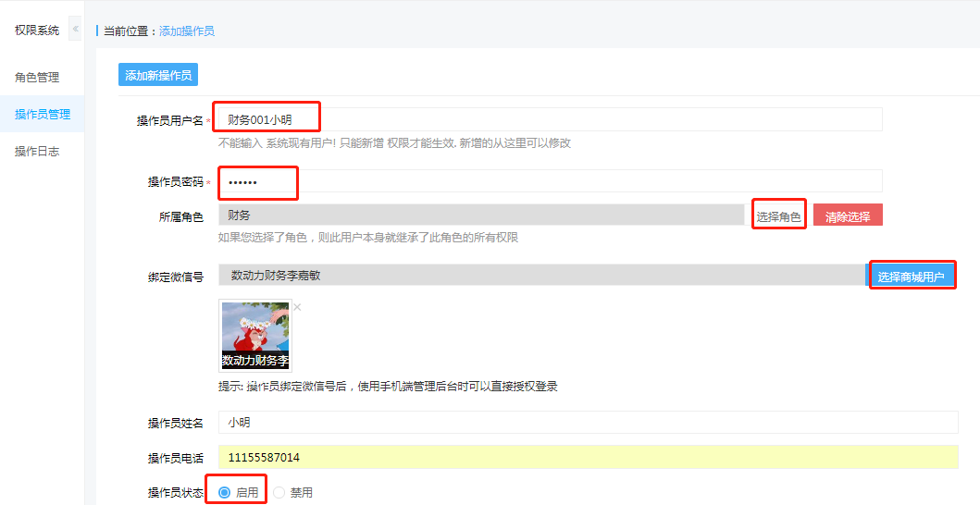
Task: Select the 禁用 status radio button
Action: tap(279, 492)
